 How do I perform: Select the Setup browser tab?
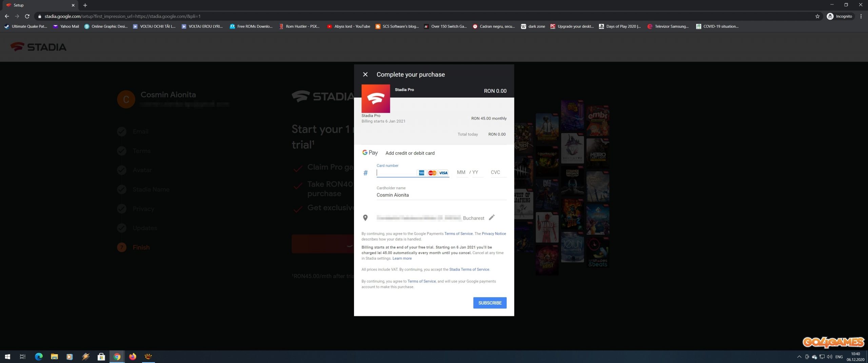[x=40, y=5]
